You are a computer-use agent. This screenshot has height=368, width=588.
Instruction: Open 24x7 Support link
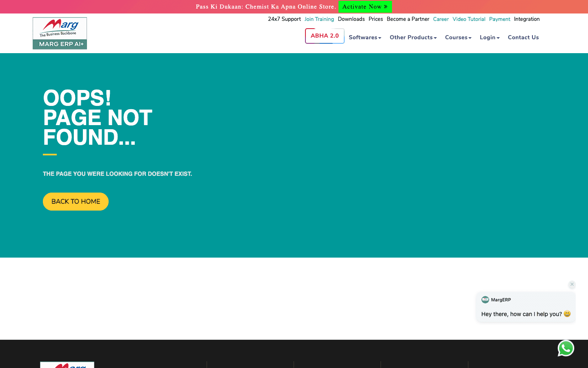tap(284, 19)
